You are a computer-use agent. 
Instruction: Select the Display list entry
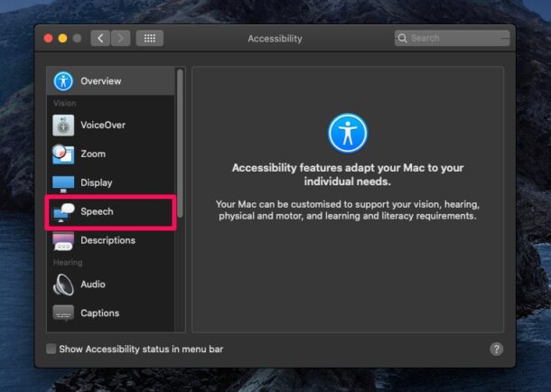coord(110,182)
